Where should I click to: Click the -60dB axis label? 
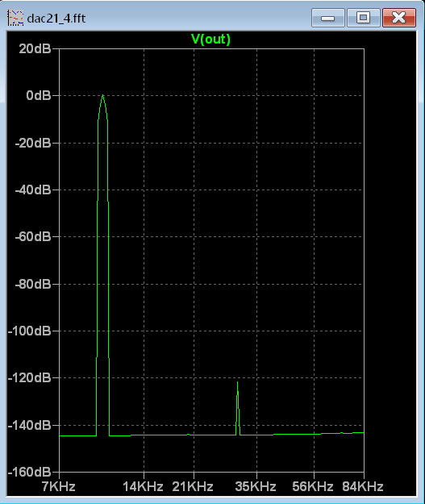pyautogui.click(x=33, y=237)
